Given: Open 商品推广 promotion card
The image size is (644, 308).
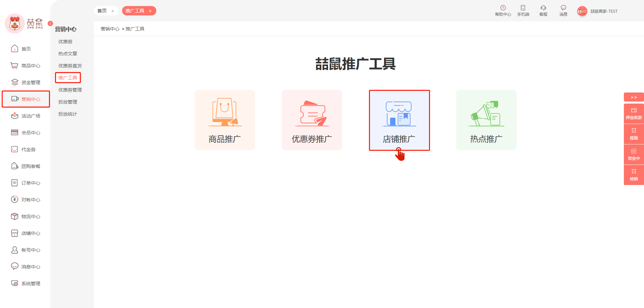Looking at the screenshot, I should [x=225, y=120].
